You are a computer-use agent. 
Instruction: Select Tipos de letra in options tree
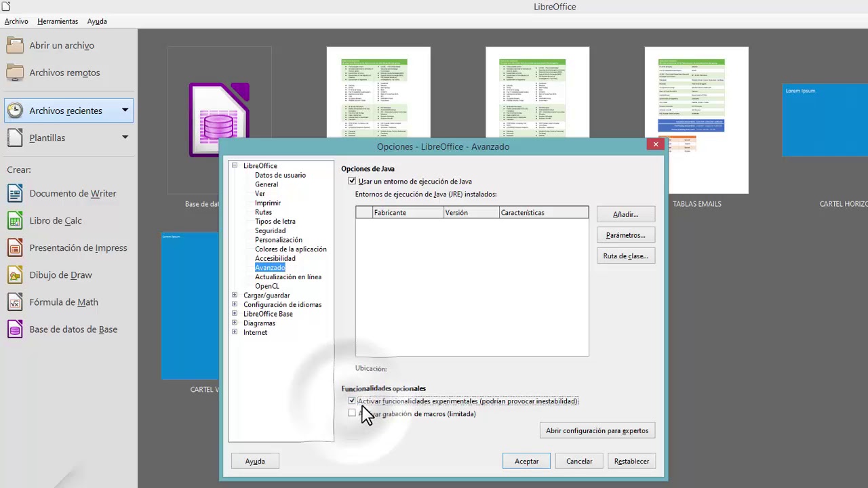[x=275, y=221]
